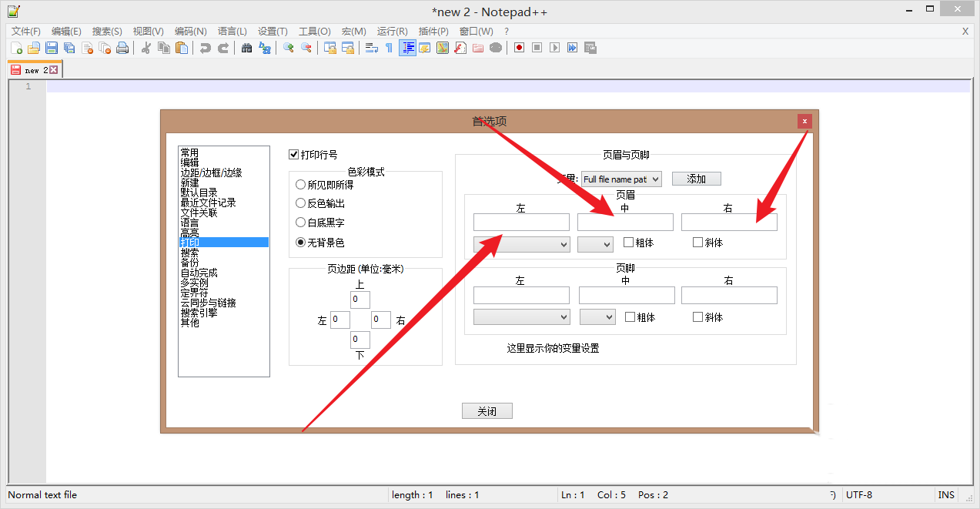This screenshot has width=980, height=509.
Task: Click the Start Macro Recording icon
Action: [519, 48]
